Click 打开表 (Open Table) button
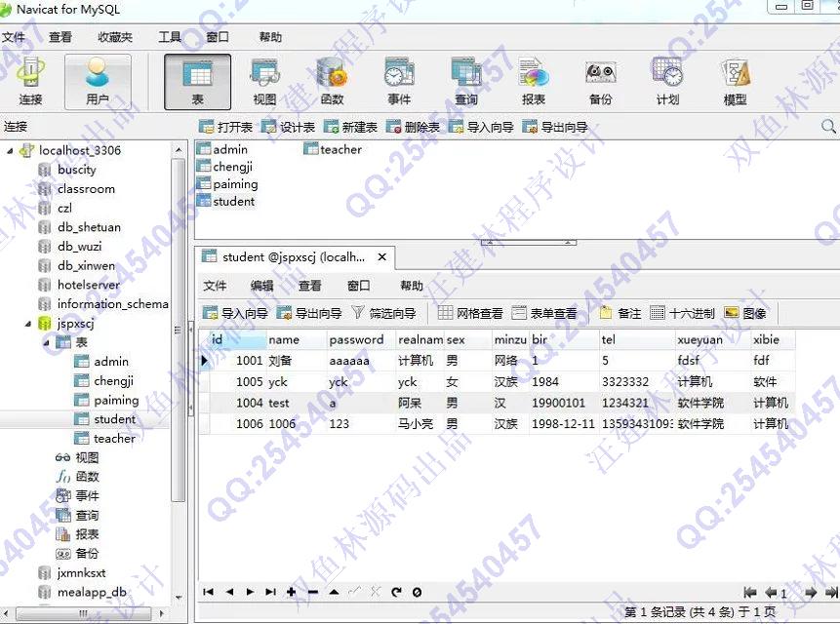The image size is (840, 624). click(225, 127)
